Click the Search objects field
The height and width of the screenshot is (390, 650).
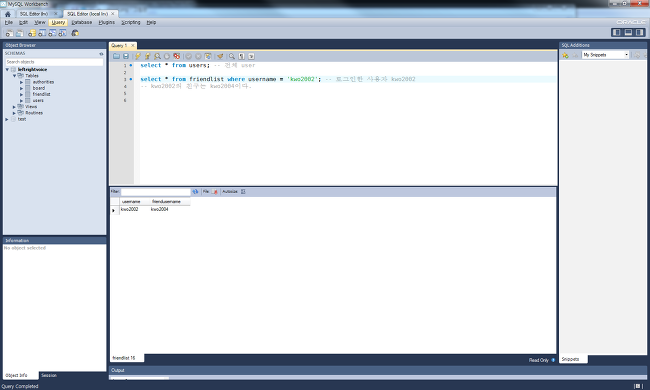[x=54, y=62]
